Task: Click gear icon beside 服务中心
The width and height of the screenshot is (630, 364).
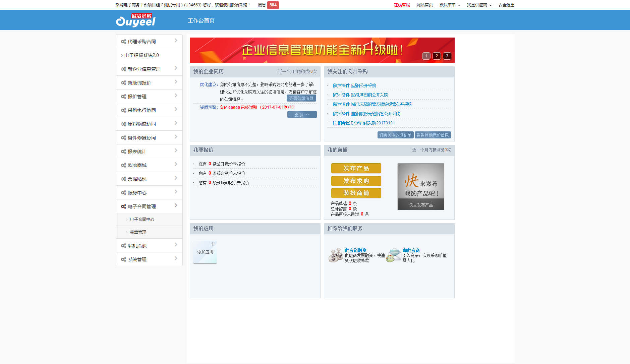Action: (x=123, y=193)
